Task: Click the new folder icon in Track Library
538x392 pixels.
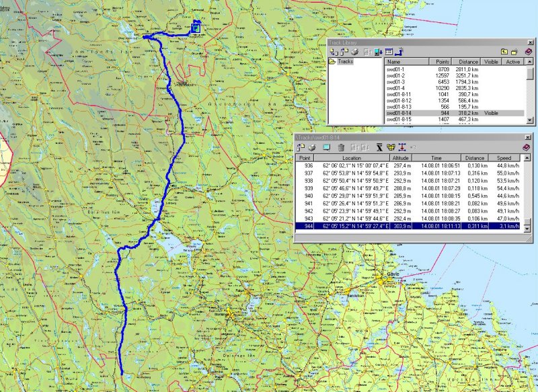Action: point(514,51)
